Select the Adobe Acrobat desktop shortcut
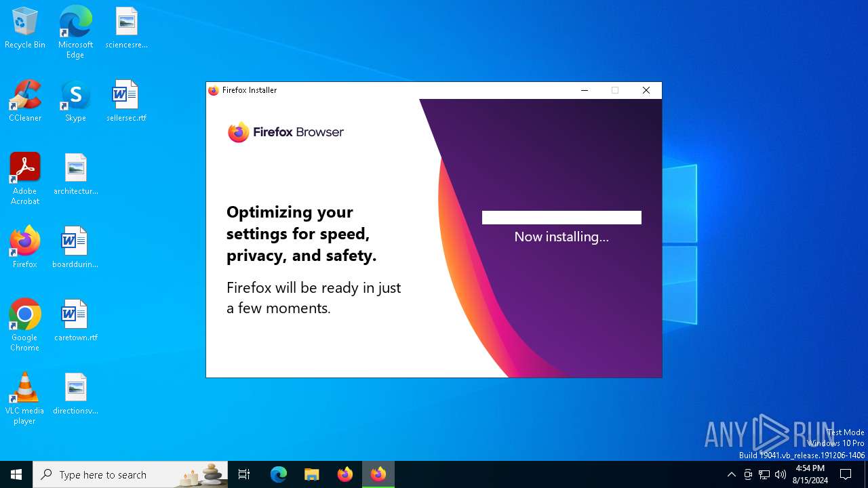The height and width of the screenshot is (488, 868). [x=25, y=179]
